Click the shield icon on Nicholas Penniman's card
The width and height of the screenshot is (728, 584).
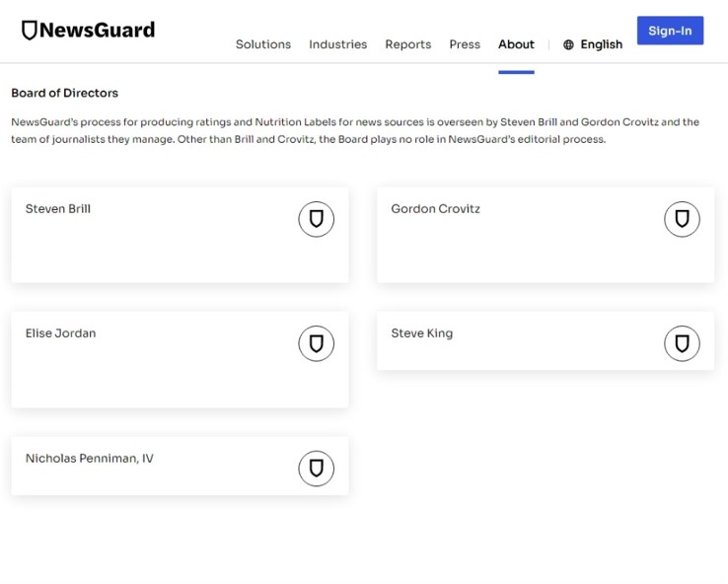point(317,469)
